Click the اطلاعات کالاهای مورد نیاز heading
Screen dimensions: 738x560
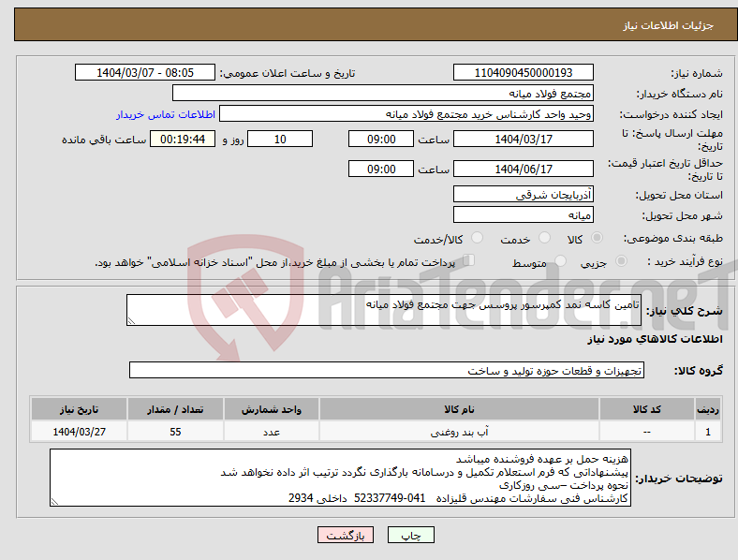655,339
